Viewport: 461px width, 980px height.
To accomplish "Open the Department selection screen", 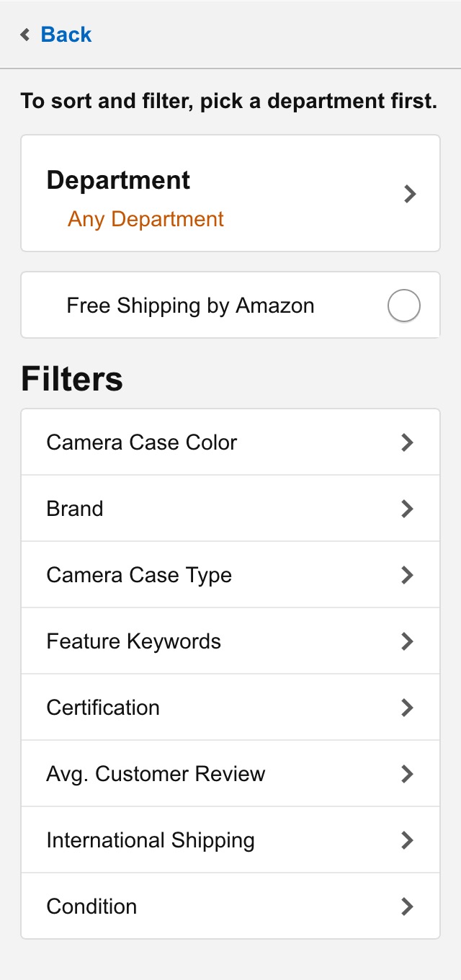I will 230,194.
